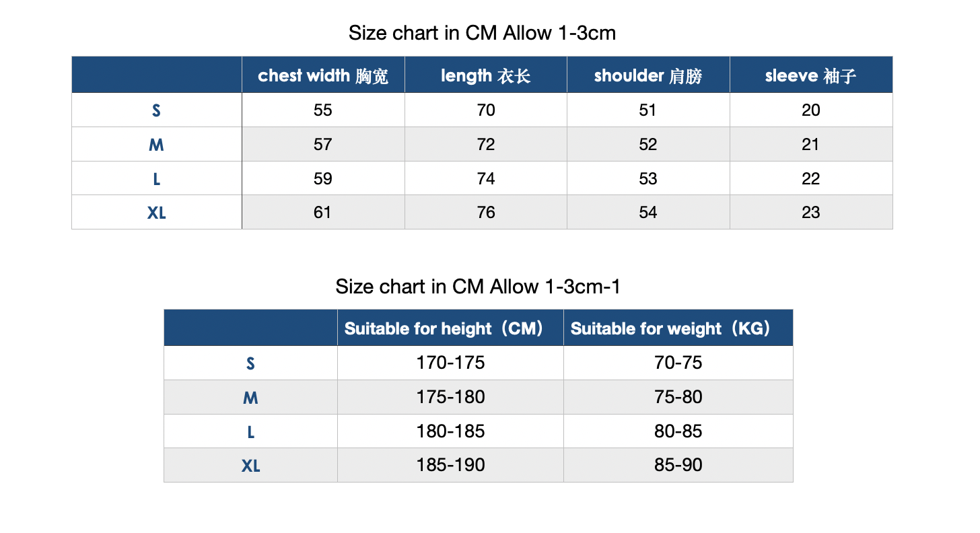Image resolution: width=980 pixels, height=533 pixels.
Task: Select length value 76 in the XL row
Action: (x=485, y=213)
